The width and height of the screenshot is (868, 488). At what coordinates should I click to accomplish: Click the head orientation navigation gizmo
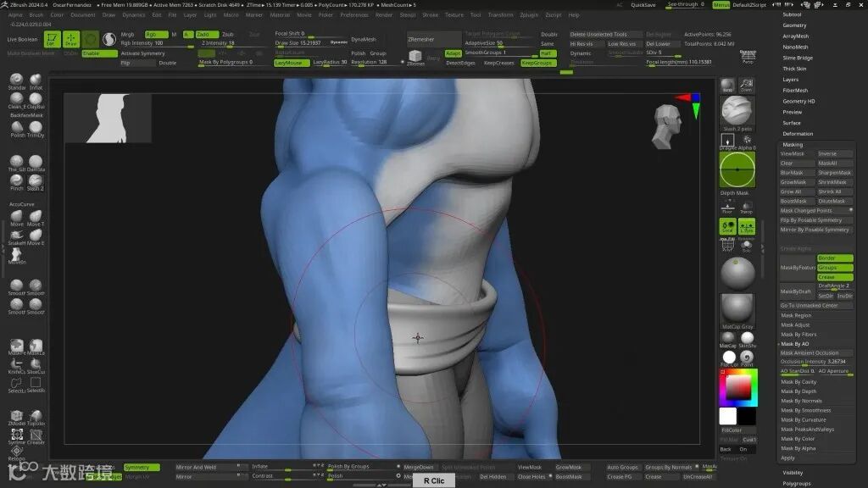(667, 127)
